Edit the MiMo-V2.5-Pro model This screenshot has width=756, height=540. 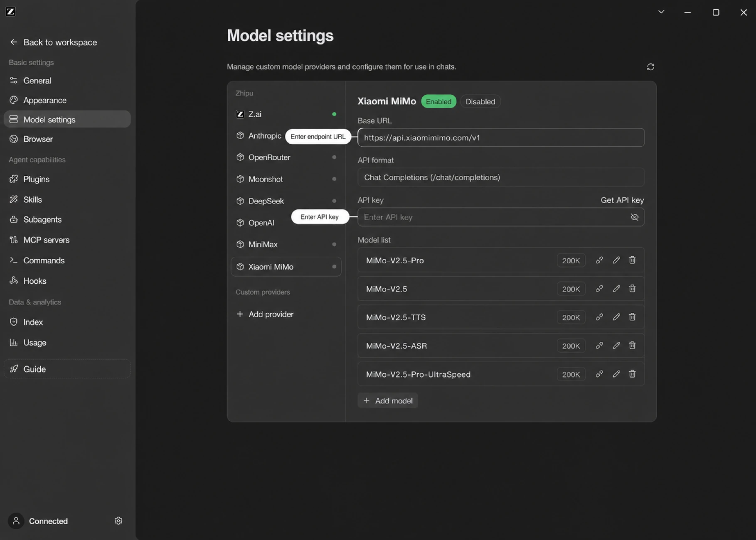[x=616, y=260]
